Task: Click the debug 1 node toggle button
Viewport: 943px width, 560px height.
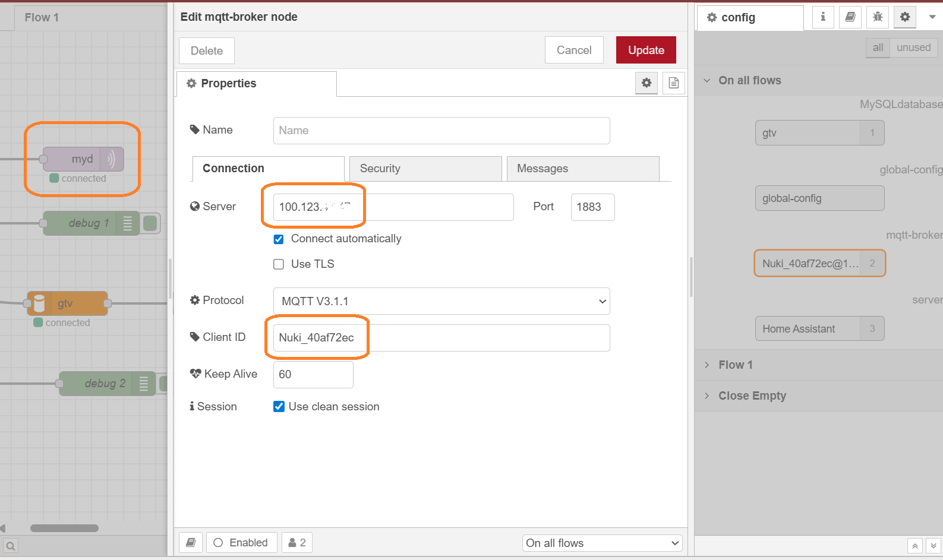Action: [x=150, y=223]
